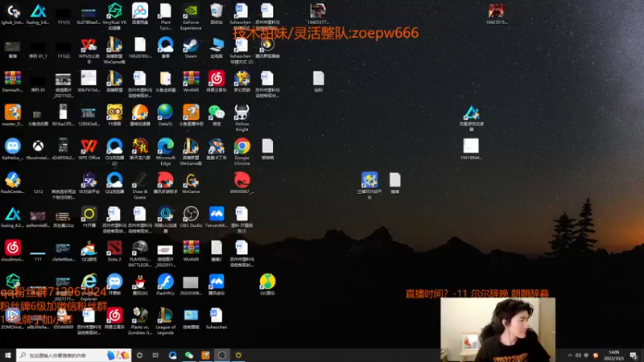Select the QQ Games sailboat icon
644x362 pixels.
89,251
